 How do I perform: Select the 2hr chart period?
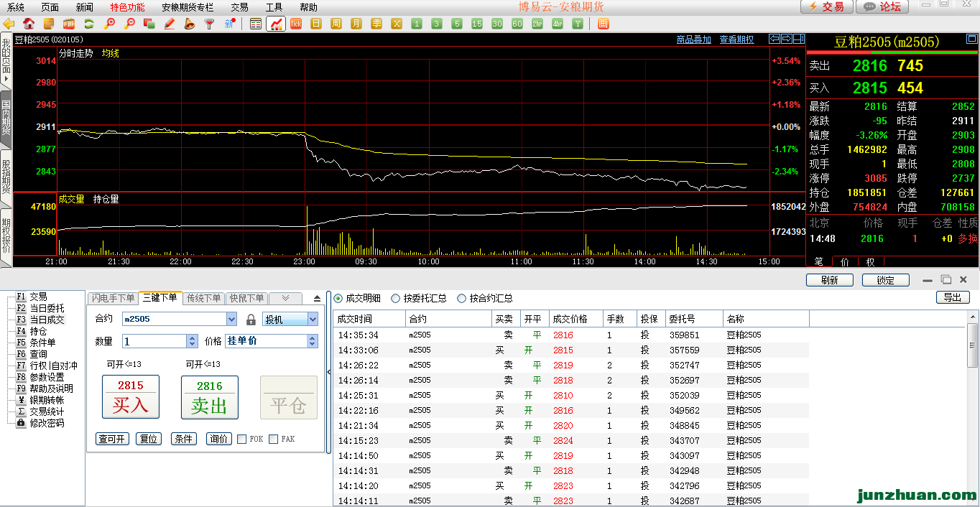pos(537,24)
